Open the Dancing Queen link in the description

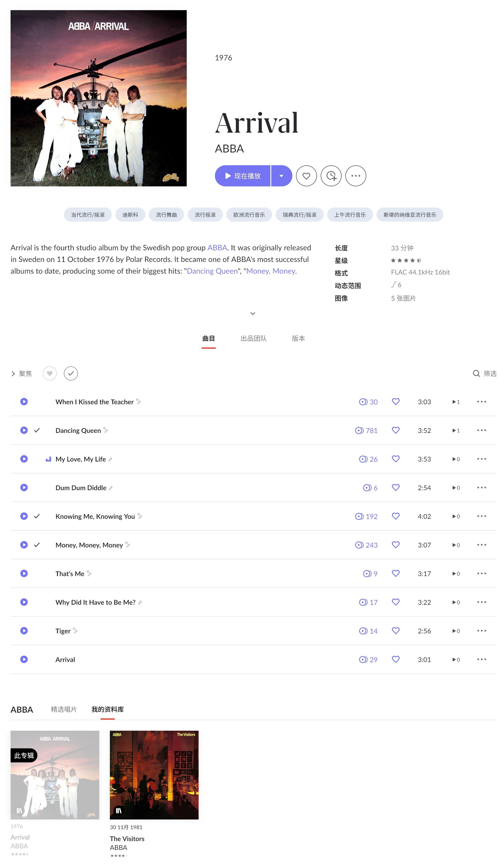[212, 271]
